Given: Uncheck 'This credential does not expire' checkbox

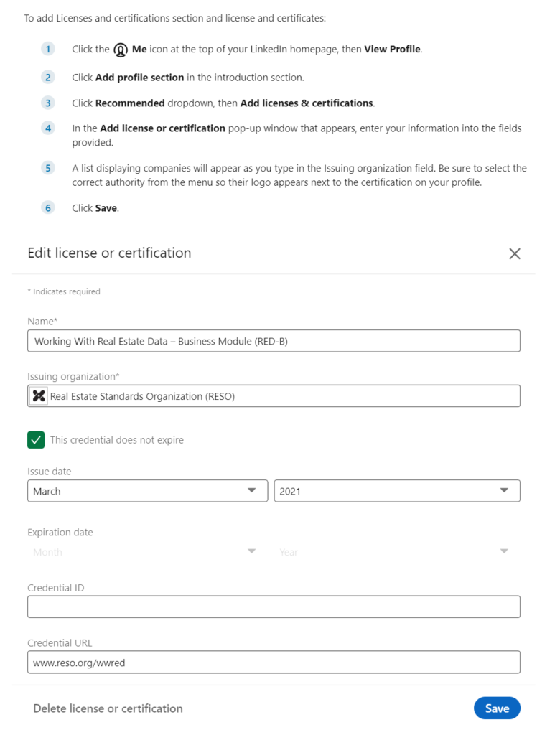Looking at the screenshot, I should 36,440.
